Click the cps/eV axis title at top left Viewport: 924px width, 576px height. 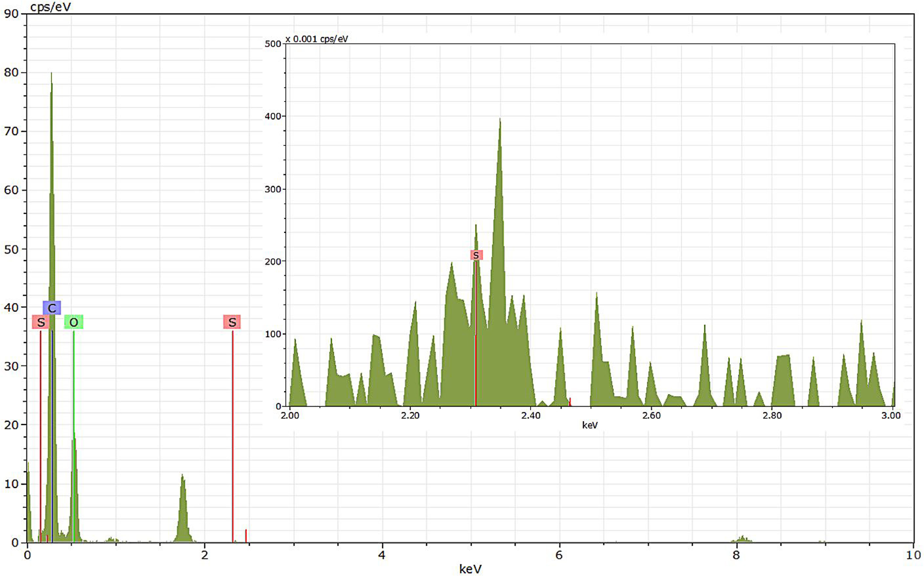pos(50,7)
